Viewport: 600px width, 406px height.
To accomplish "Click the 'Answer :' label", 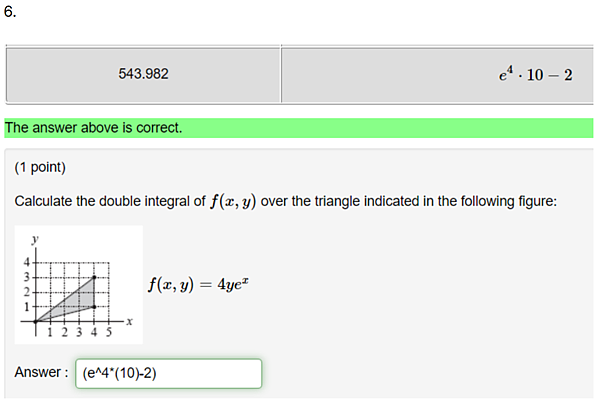I will pyautogui.click(x=41, y=372).
